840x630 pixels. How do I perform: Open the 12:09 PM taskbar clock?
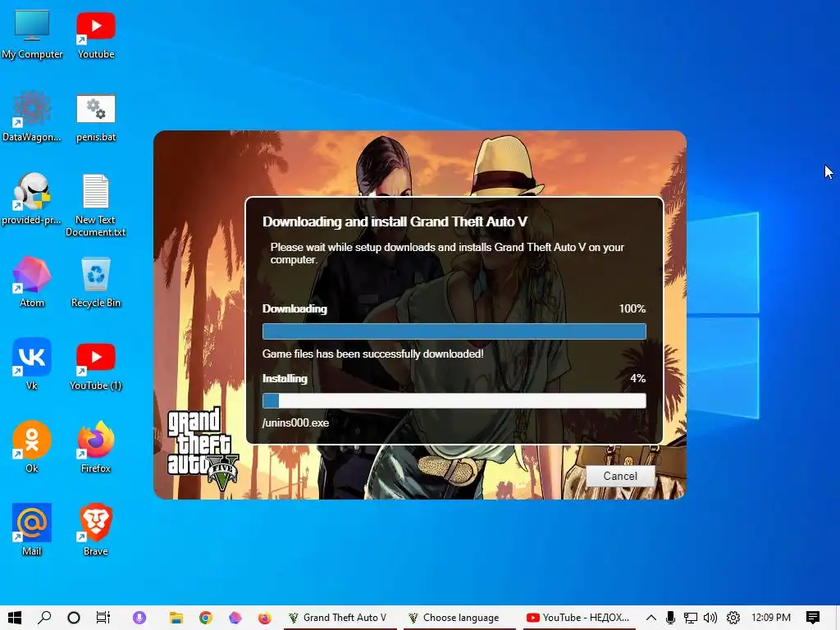(x=771, y=618)
